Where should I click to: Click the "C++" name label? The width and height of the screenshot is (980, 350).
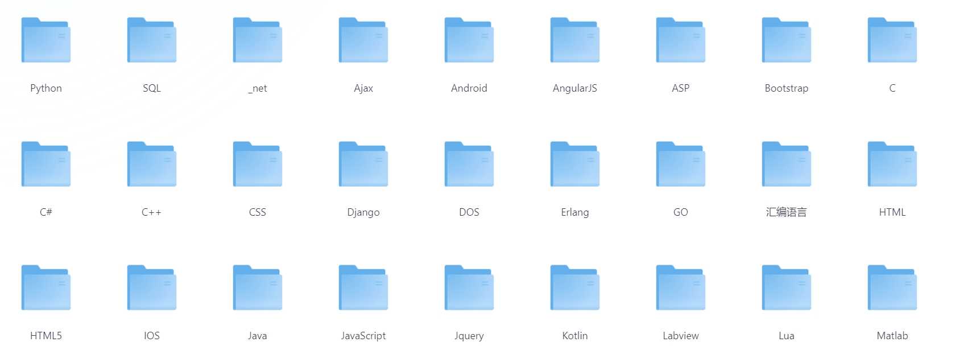point(152,212)
